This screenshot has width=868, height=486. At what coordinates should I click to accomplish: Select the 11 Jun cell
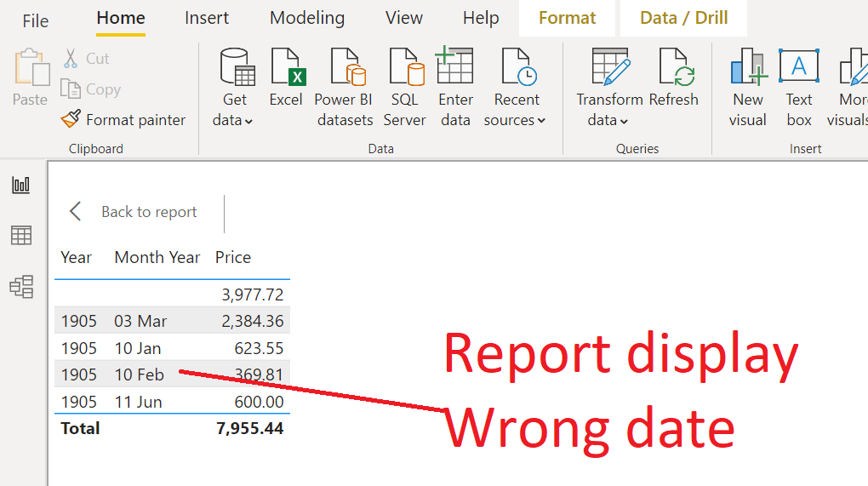pyautogui.click(x=139, y=402)
